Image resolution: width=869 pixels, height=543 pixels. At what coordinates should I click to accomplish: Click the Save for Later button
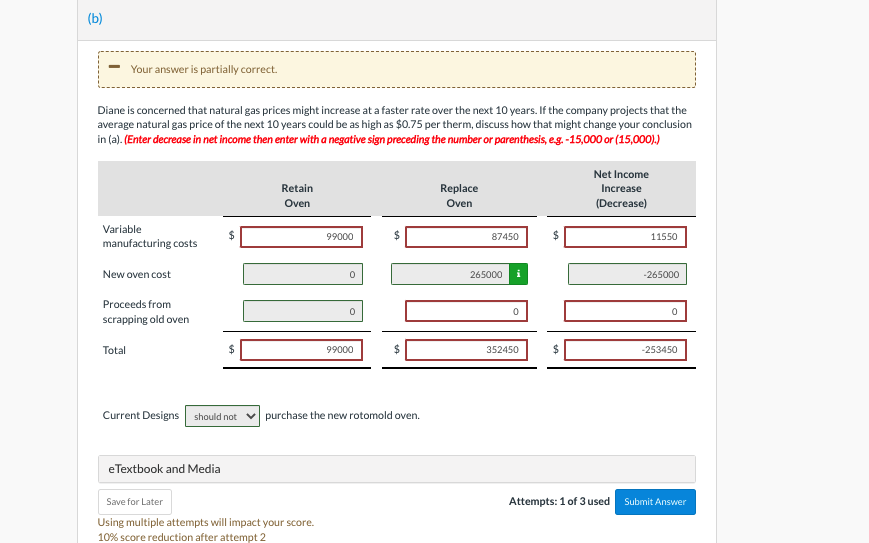[x=135, y=502]
